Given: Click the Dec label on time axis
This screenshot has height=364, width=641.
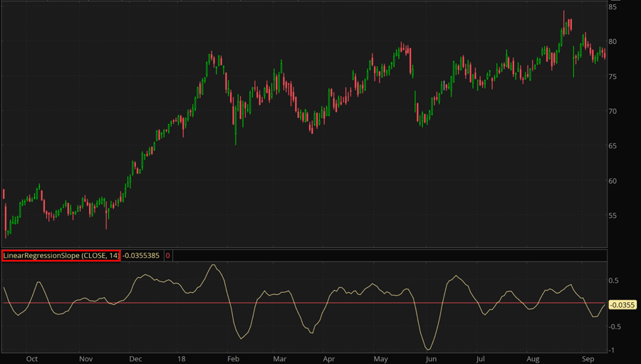Looking at the screenshot, I should click(x=137, y=359).
